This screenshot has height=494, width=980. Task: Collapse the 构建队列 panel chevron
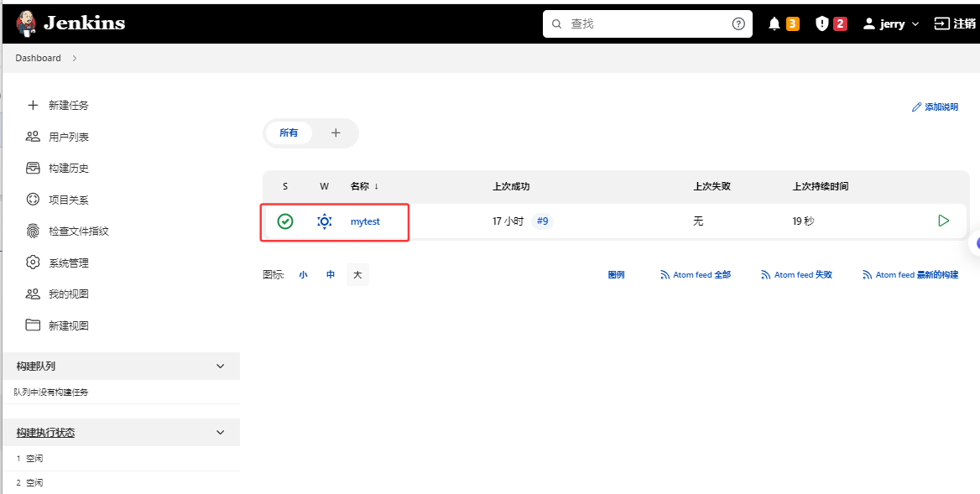pos(220,366)
